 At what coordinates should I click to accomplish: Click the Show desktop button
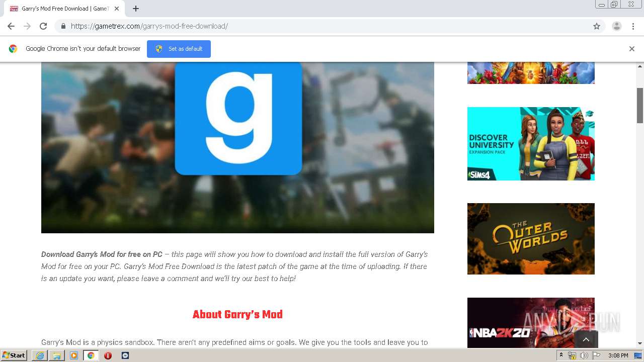click(x=639, y=355)
